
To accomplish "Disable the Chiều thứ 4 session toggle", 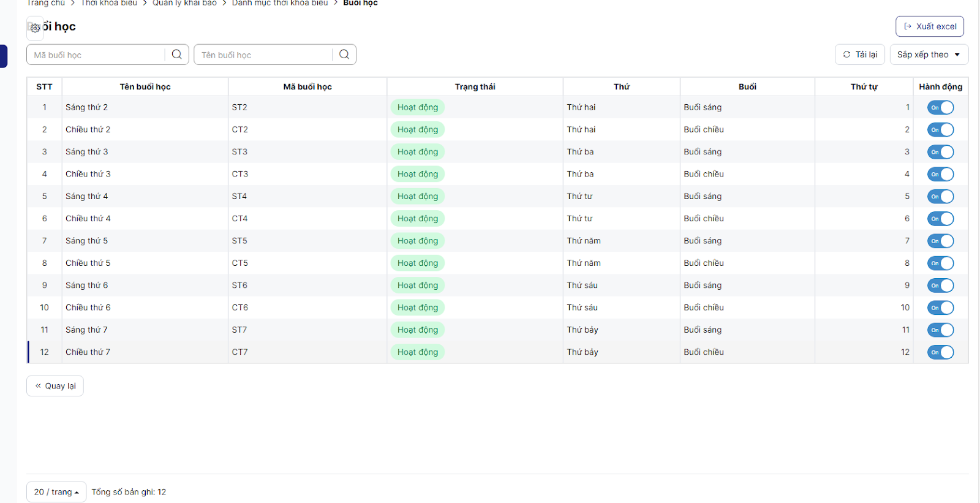I will pos(940,219).
